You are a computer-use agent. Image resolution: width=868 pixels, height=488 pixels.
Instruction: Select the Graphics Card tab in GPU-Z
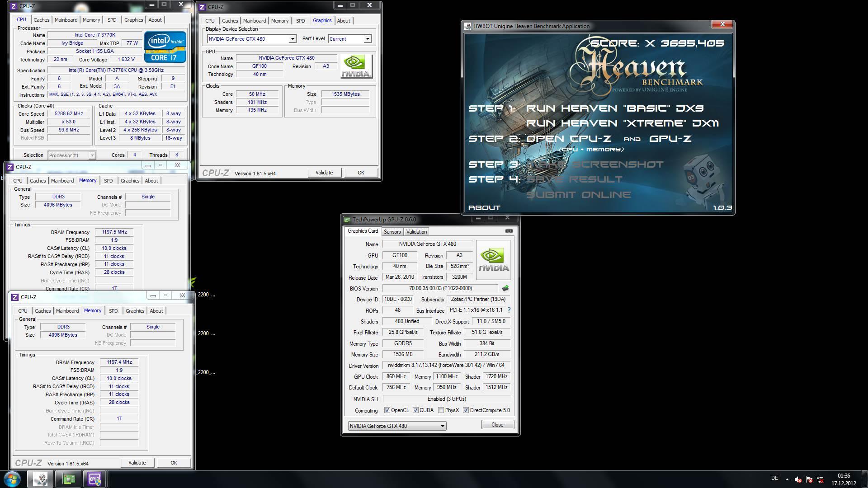tap(363, 231)
